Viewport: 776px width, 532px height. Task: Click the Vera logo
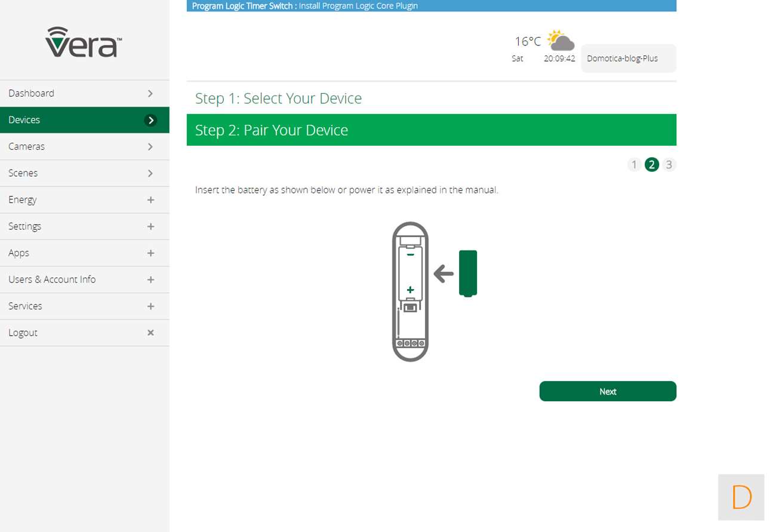[84, 42]
